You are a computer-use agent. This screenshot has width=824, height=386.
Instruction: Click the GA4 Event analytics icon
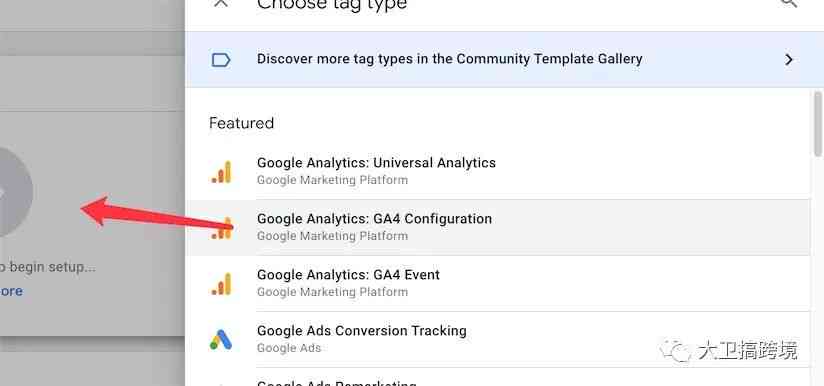click(x=222, y=284)
